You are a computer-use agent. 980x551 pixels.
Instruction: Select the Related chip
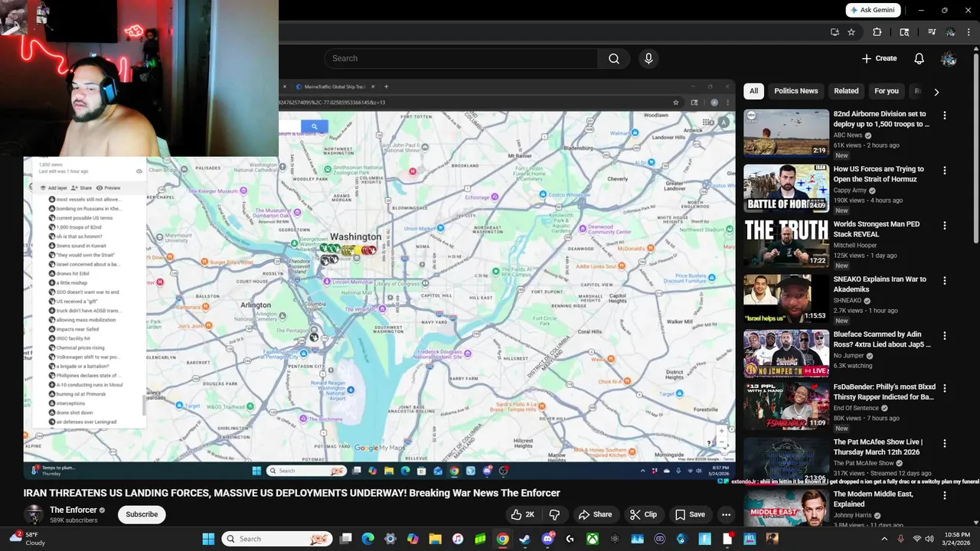coord(846,91)
